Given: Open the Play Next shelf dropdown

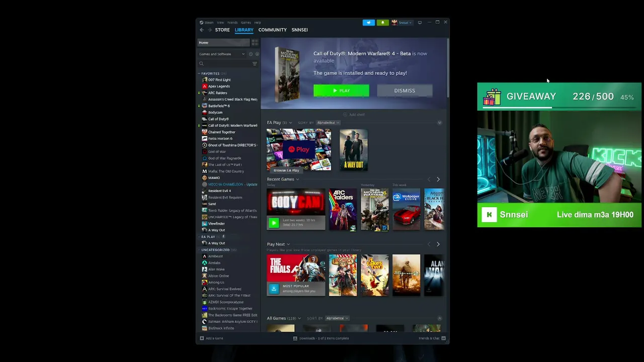Looking at the screenshot, I should (x=288, y=244).
